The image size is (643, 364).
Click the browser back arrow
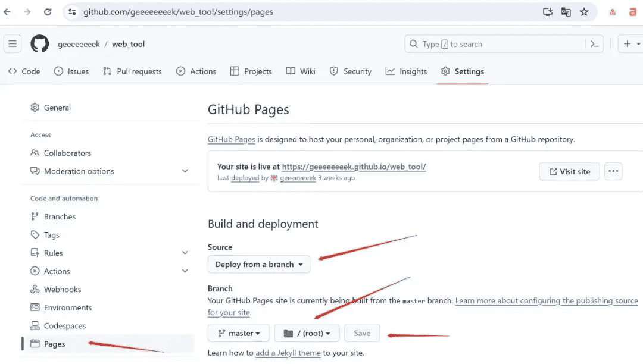(x=8, y=12)
